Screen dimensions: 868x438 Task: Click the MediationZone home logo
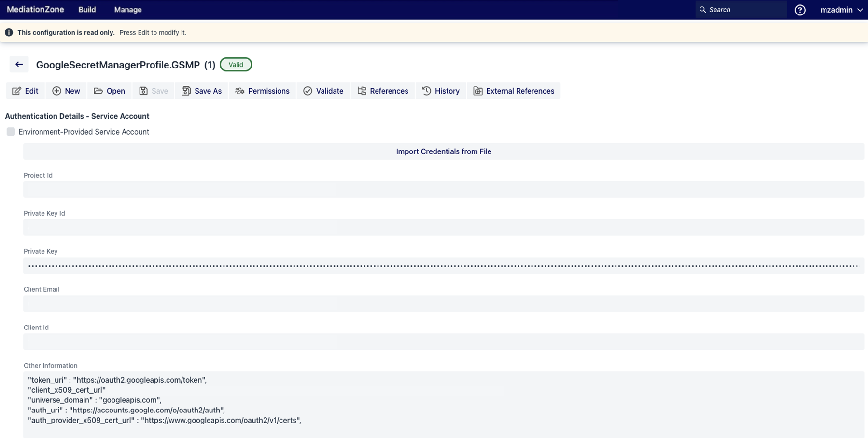(x=35, y=9)
